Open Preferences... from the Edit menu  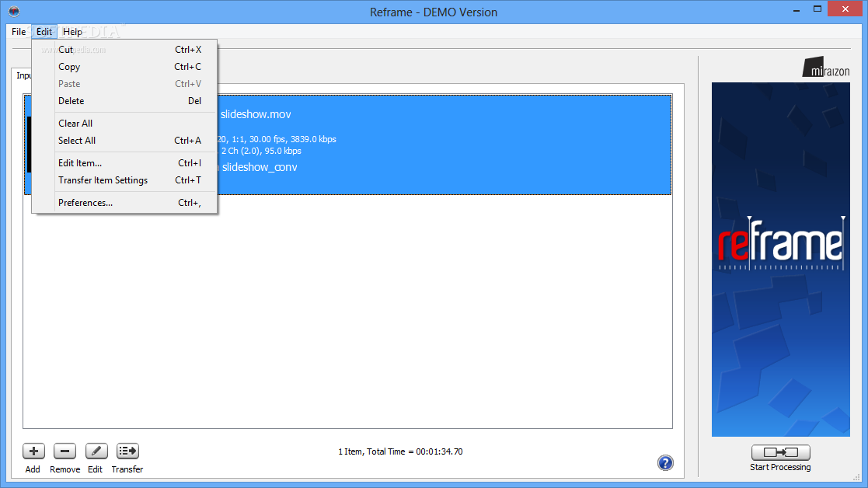click(124, 203)
